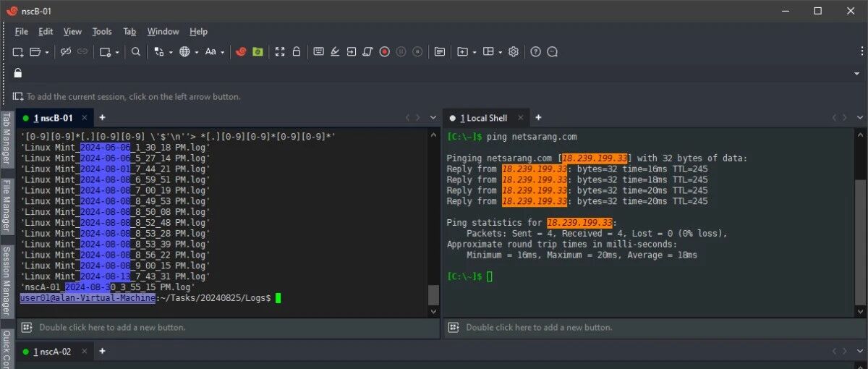
Task: Start recording with the red Record button
Action: [385, 52]
